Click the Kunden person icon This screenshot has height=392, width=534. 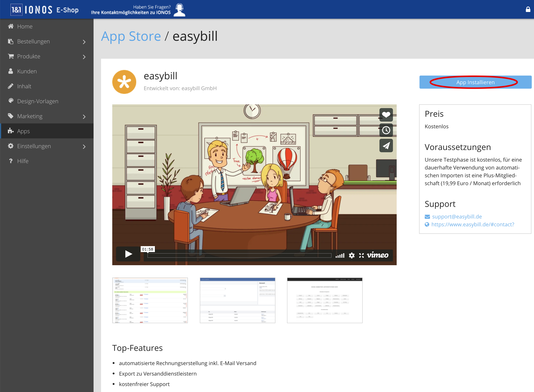[x=11, y=71]
